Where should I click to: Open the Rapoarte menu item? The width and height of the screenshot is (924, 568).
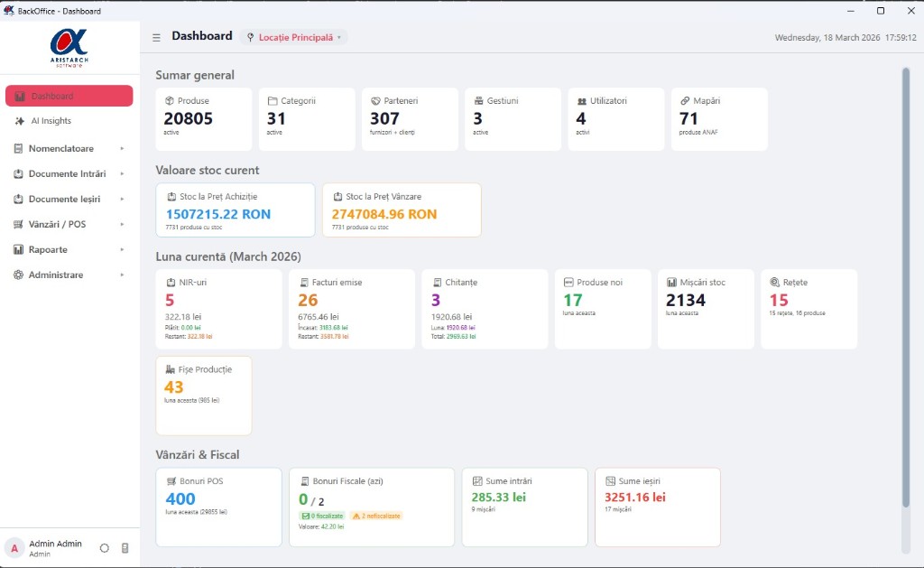tap(69, 249)
